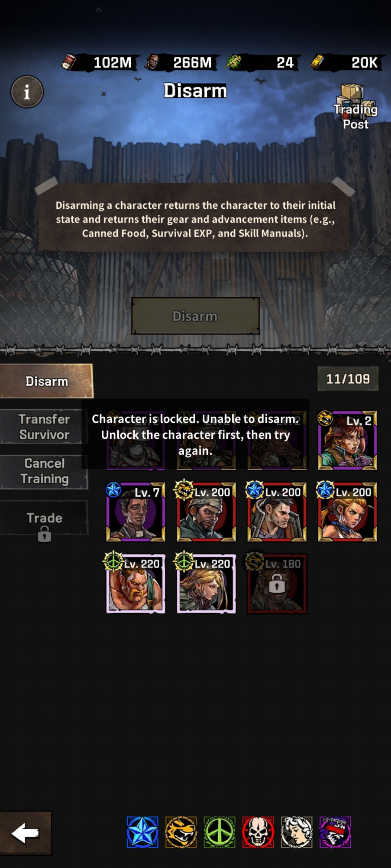391x868 pixels.
Task: Select the Lv. 7 survivor portrait
Action: tap(135, 512)
